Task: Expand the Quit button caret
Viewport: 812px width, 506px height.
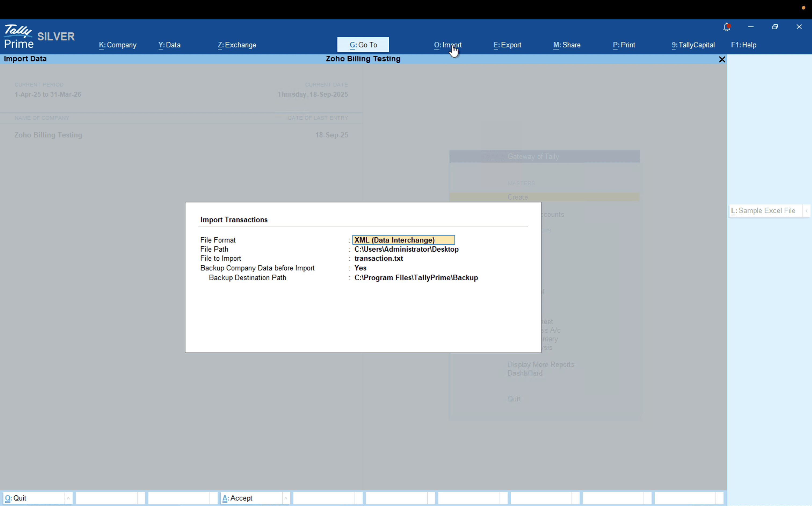Action: (68, 498)
